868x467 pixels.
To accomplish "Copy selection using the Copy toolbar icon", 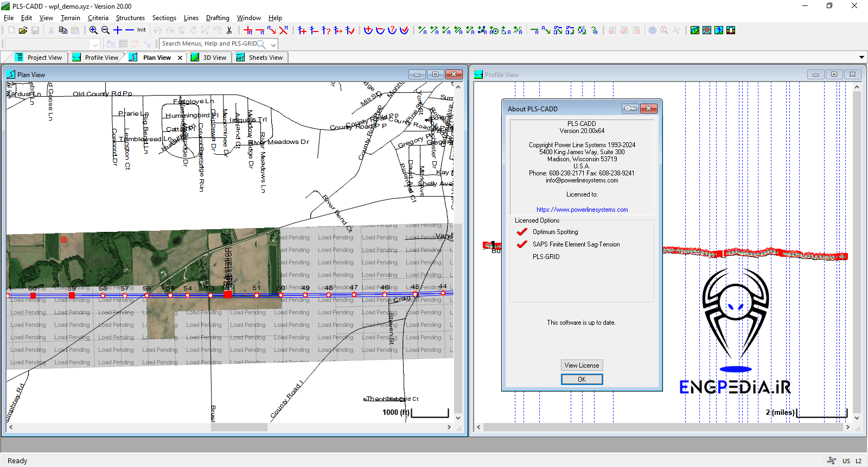I will 63,30.
